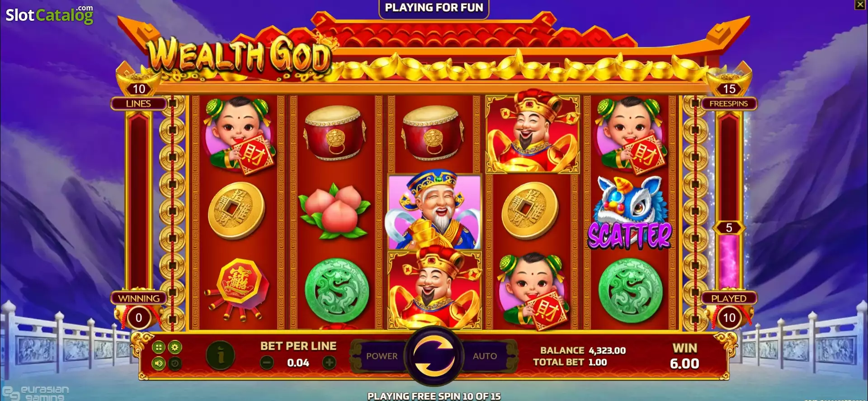Image resolution: width=868 pixels, height=401 pixels.
Task: Click the spin button with the circular arrows
Action: (x=434, y=356)
